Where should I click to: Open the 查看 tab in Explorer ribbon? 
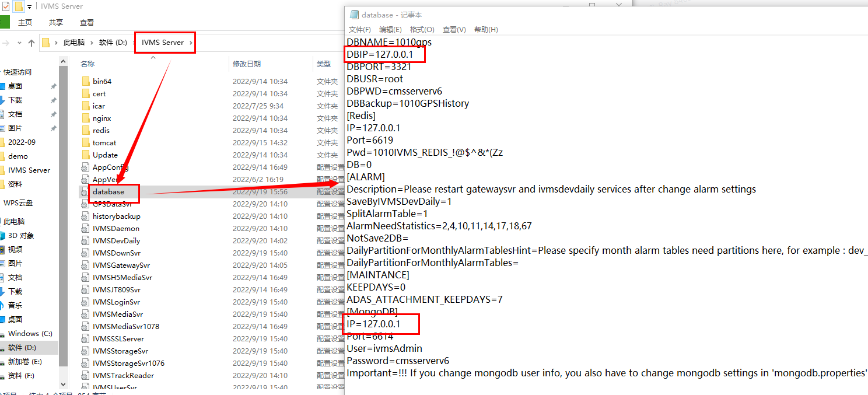pos(87,23)
